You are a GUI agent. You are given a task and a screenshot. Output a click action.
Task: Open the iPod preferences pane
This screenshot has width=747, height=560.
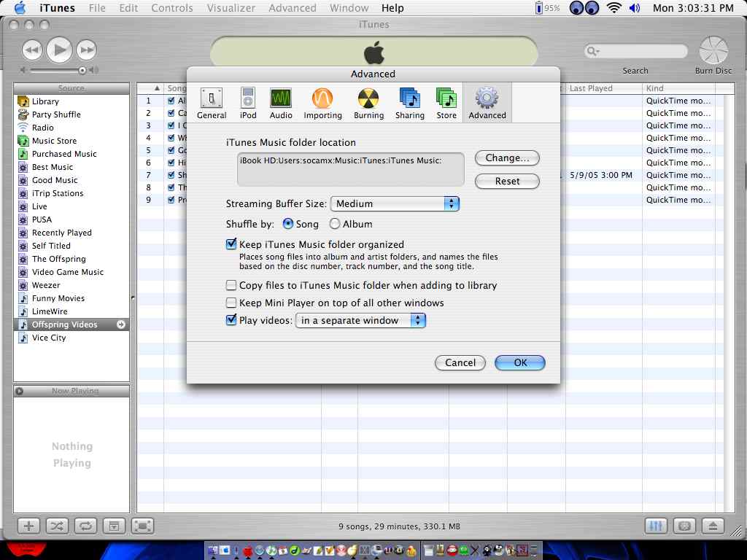point(248,104)
